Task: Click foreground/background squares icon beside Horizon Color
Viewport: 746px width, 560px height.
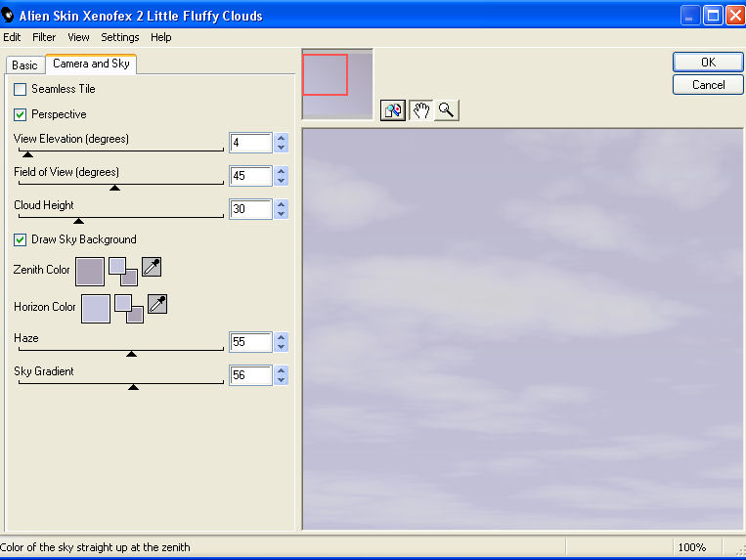Action: pos(128,308)
